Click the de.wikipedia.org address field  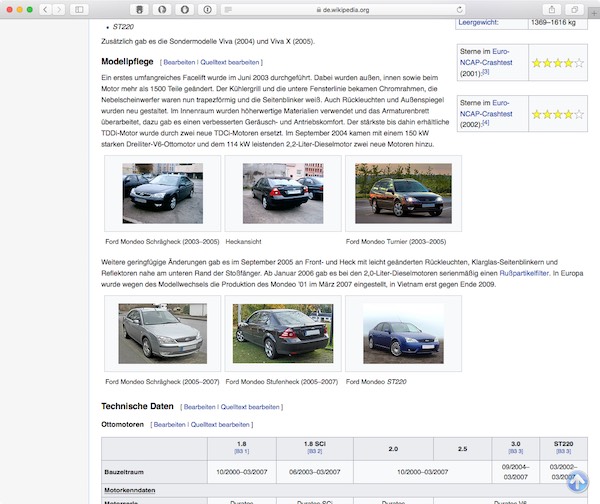tap(343, 10)
